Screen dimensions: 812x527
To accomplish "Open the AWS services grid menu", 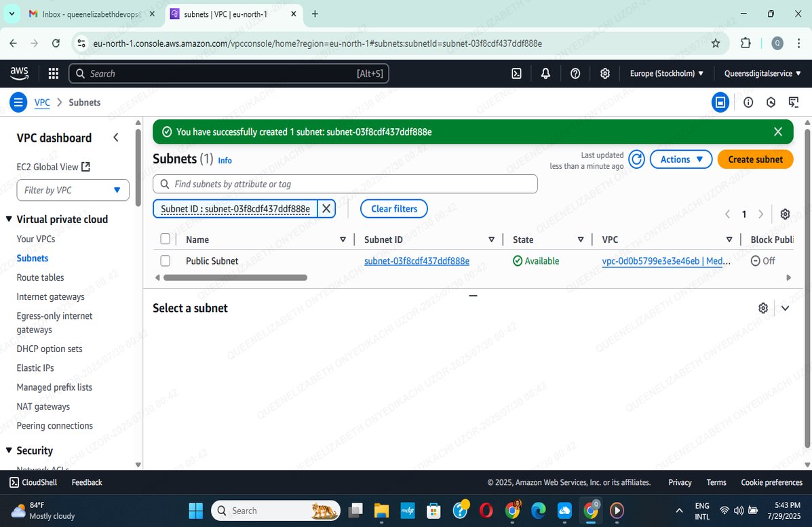I will (54, 73).
